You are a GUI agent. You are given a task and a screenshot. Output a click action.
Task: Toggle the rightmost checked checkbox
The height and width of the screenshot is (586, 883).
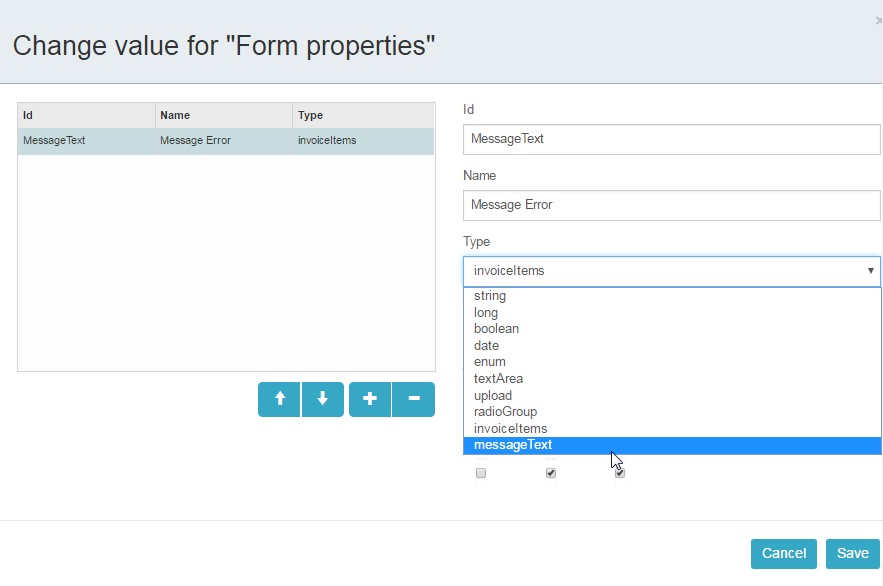pos(620,473)
